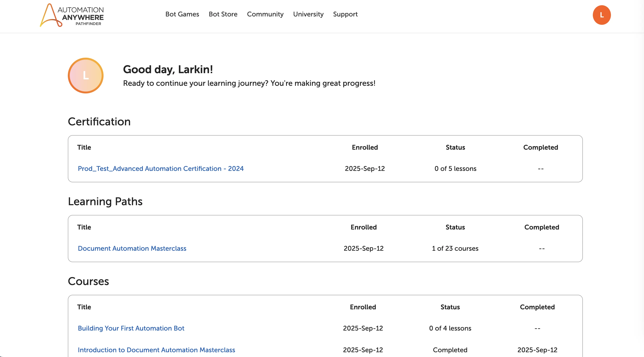The image size is (644, 357).
Task: Open the Bot Games menu
Action: 182,14
